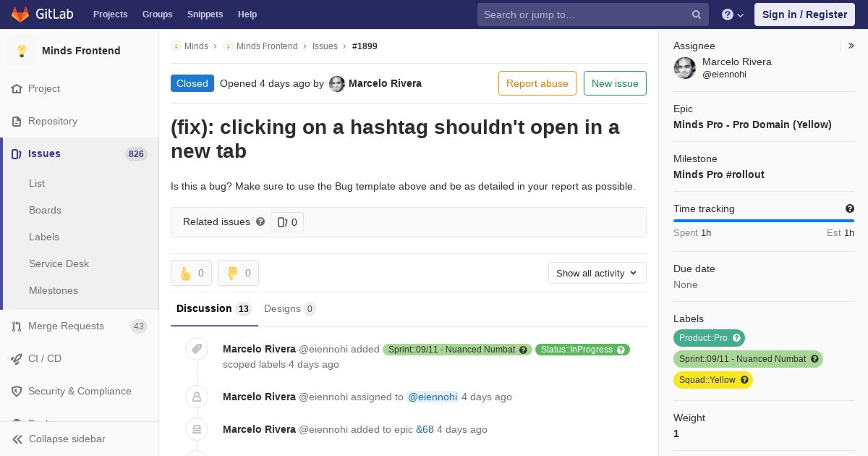Click assignee Marcelo Rivera avatar
Image resolution: width=868 pixels, height=456 pixels.
tap(685, 68)
